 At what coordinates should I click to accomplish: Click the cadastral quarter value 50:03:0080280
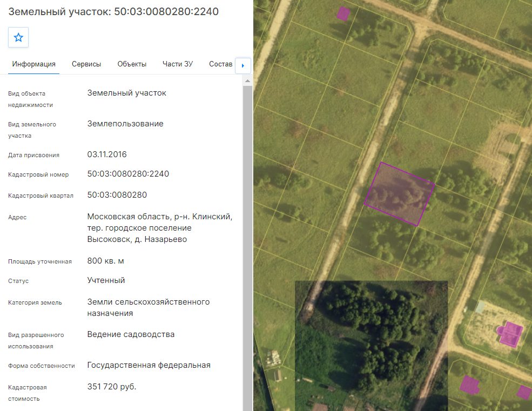tap(117, 195)
